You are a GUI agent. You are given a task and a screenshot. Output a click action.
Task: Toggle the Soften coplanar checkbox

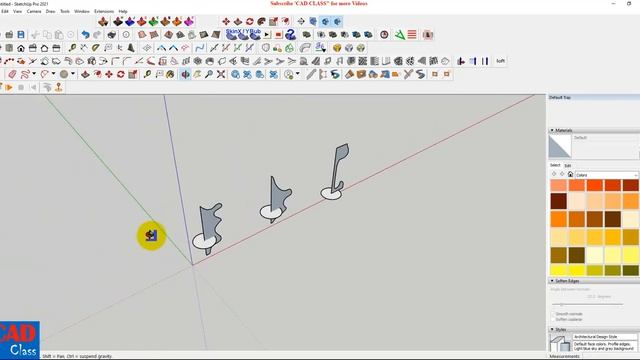click(x=553, y=320)
